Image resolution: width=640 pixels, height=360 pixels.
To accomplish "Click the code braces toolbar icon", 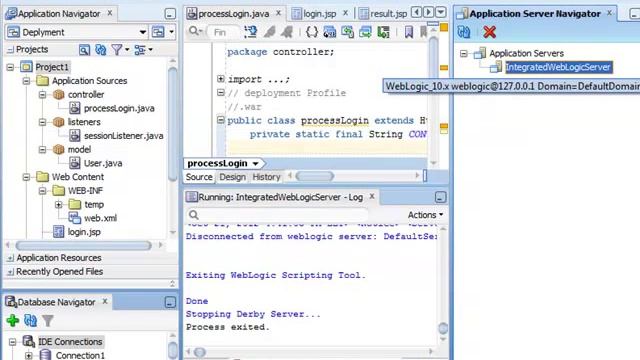I will click(x=312, y=32).
